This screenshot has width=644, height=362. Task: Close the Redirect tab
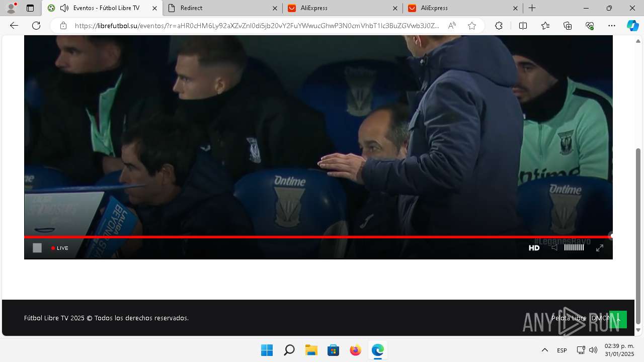[x=275, y=8]
